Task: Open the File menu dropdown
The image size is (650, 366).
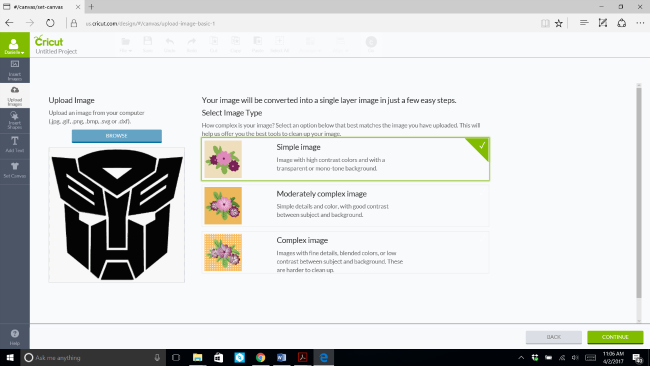Action: click(126, 45)
